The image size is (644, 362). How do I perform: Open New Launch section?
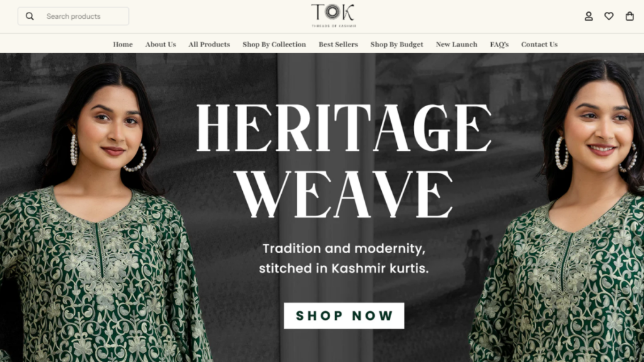click(x=457, y=45)
